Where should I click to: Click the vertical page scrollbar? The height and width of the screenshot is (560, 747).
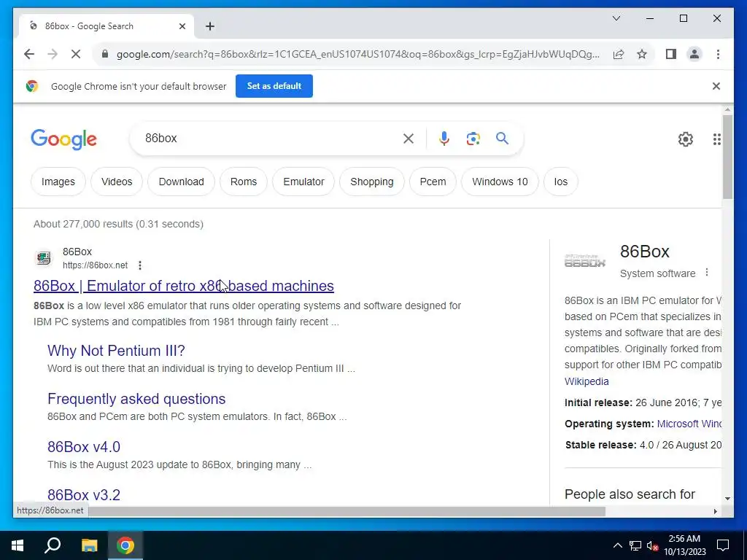(727, 156)
